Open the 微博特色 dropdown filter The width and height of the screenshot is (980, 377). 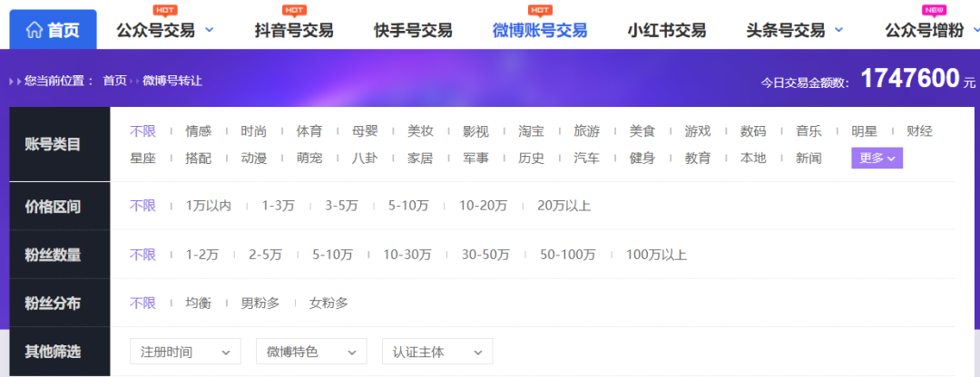point(311,352)
